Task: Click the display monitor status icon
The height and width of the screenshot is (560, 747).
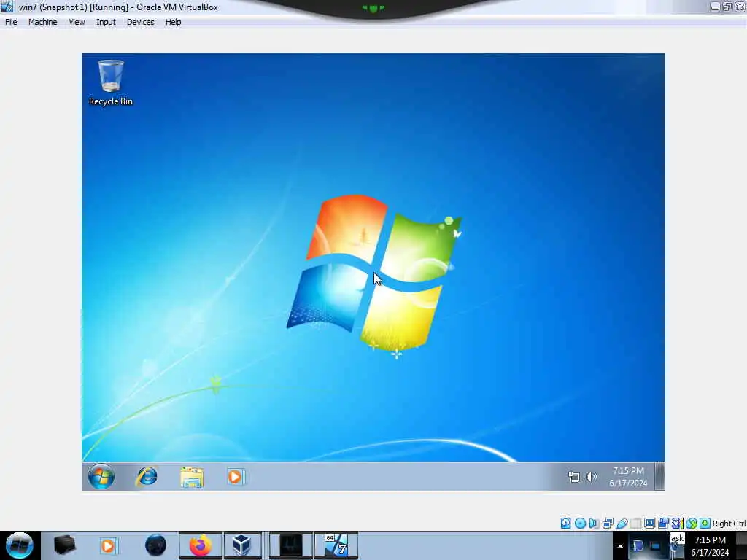Action: click(650, 524)
